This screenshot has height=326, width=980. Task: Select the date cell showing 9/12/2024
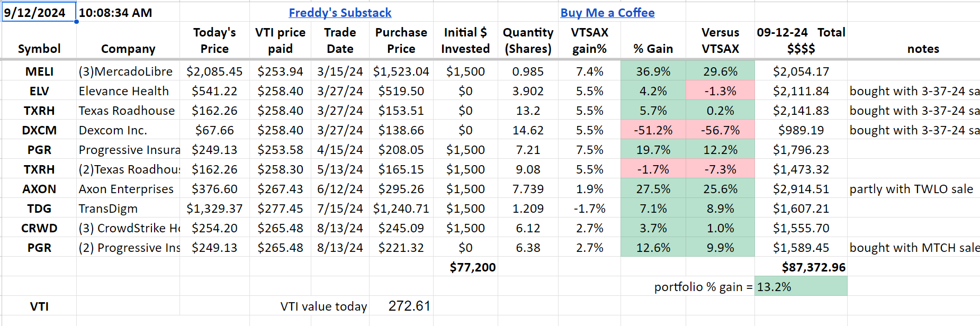35,13
